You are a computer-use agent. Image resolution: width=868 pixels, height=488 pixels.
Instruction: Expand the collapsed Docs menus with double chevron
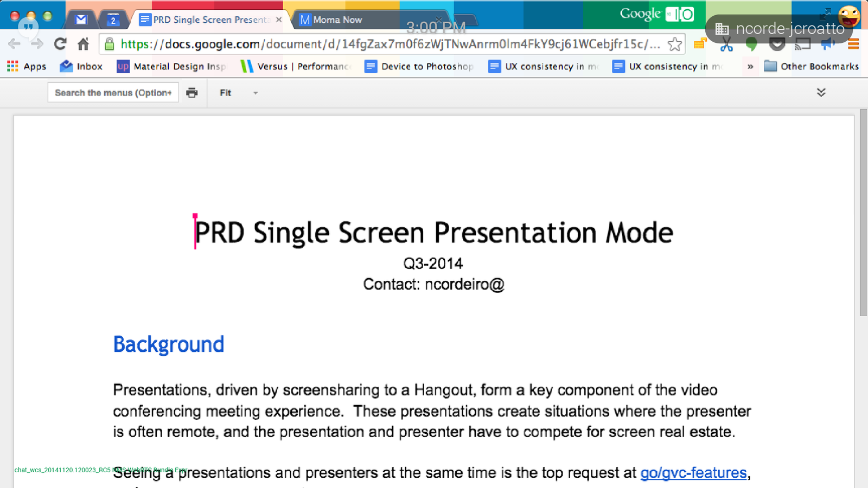point(821,92)
